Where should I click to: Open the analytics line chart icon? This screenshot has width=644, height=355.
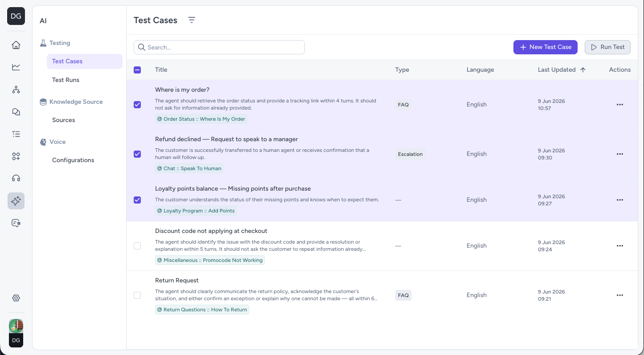click(x=16, y=67)
